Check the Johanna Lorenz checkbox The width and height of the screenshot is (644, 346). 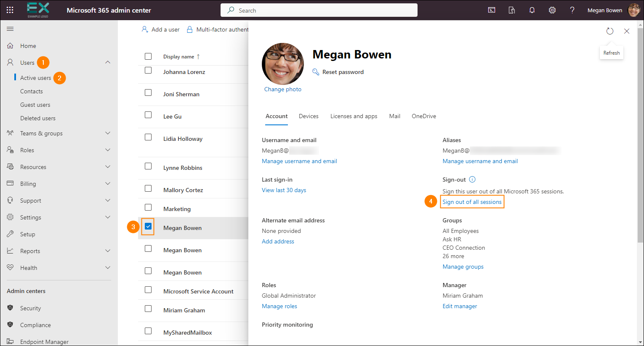tap(148, 71)
